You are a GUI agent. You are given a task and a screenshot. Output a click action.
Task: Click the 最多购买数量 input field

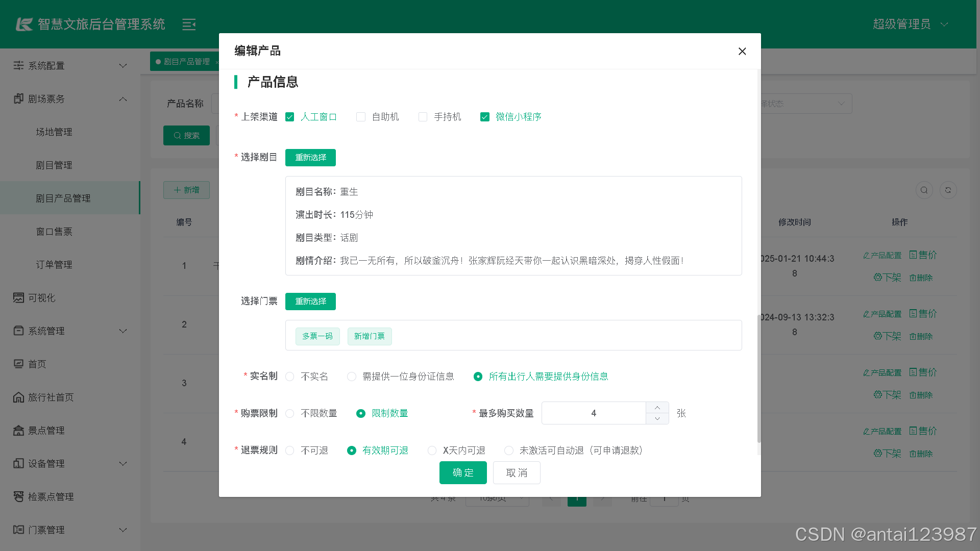tap(594, 413)
